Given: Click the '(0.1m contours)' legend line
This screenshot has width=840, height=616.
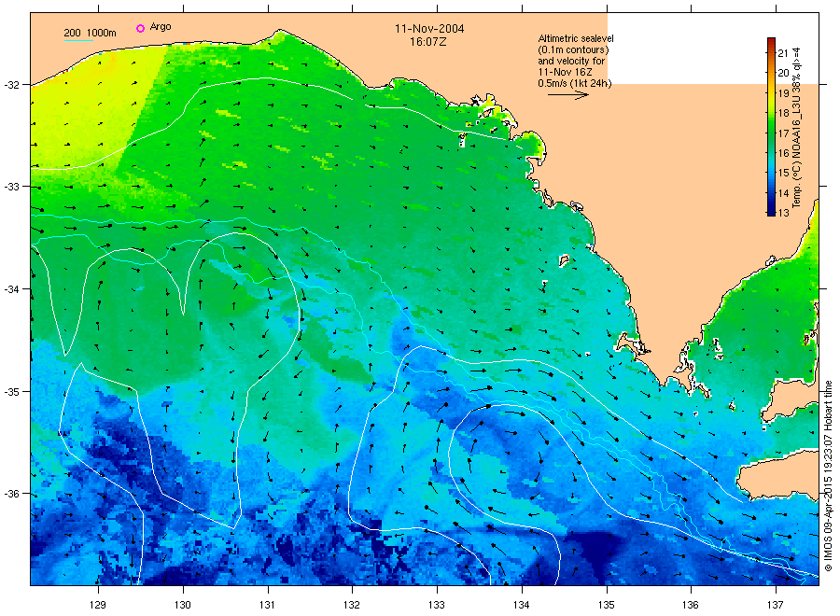Looking at the screenshot, I should tap(573, 49).
